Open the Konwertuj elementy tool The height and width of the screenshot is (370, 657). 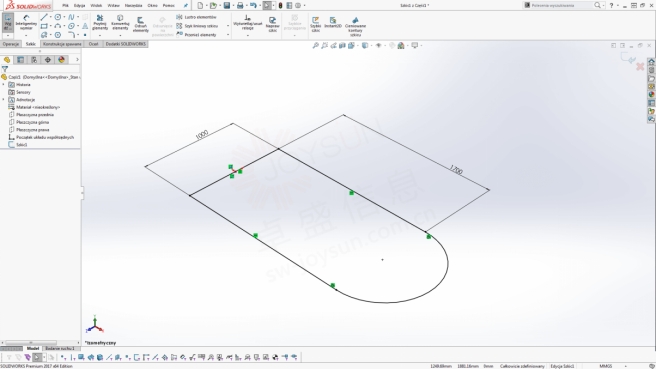[x=120, y=23]
